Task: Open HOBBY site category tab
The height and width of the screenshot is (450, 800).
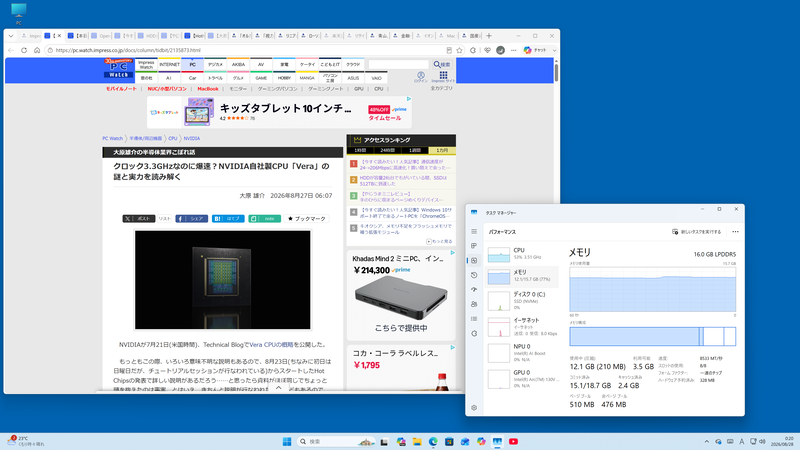Action: [x=284, y=78]
